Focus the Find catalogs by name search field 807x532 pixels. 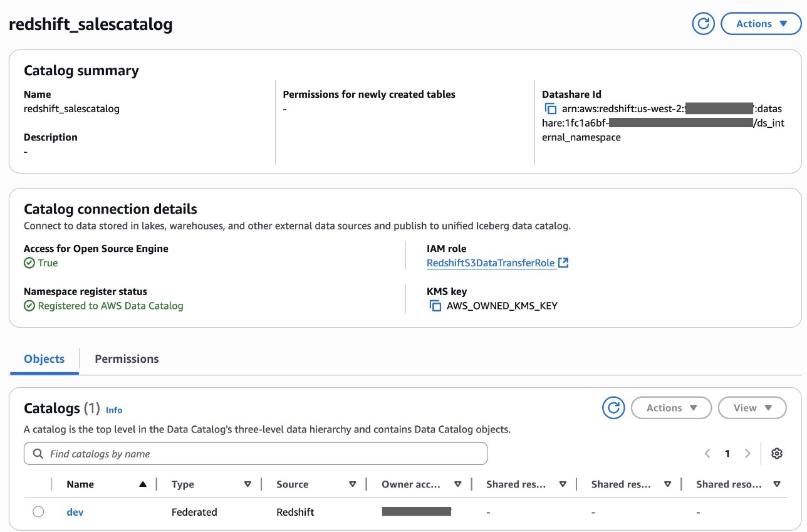(255, 454)
